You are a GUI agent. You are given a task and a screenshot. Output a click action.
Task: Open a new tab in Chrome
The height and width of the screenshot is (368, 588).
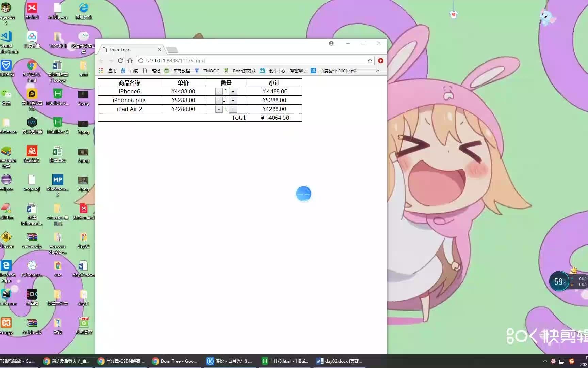click(172, 50)
